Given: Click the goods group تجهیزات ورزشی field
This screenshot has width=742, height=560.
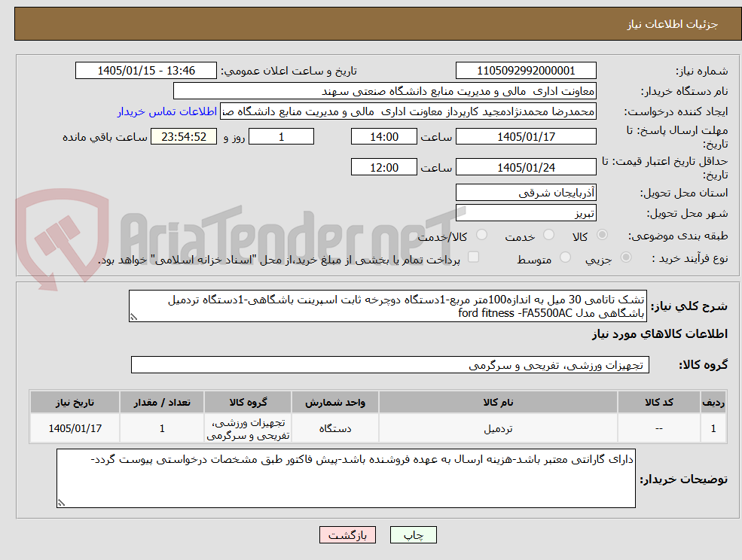Looking at the screenshot, I should click(x=390, y=364).
